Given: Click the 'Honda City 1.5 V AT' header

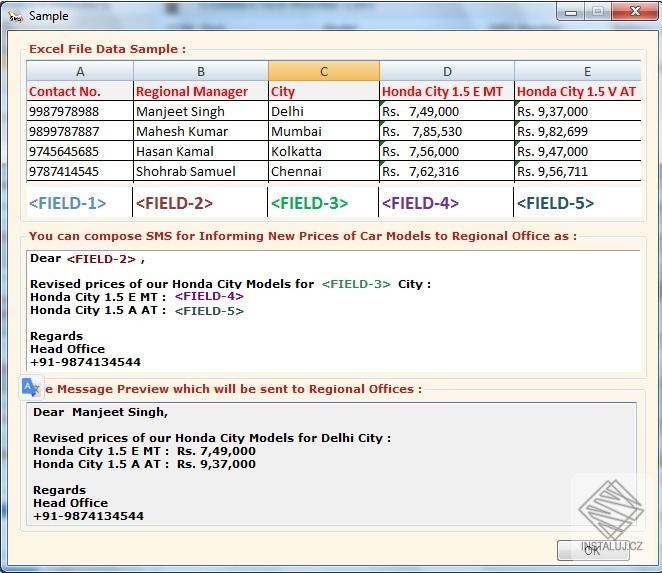Looking at the screenshot, I should [x=578, y=91].
